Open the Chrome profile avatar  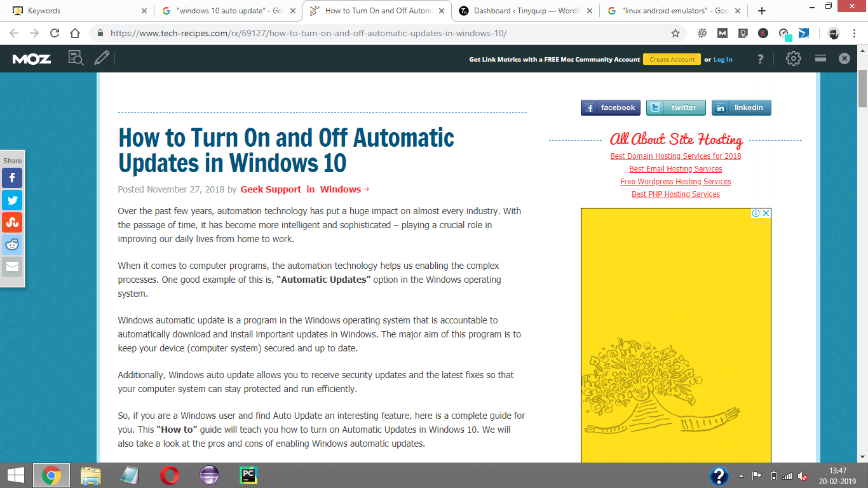834,33
